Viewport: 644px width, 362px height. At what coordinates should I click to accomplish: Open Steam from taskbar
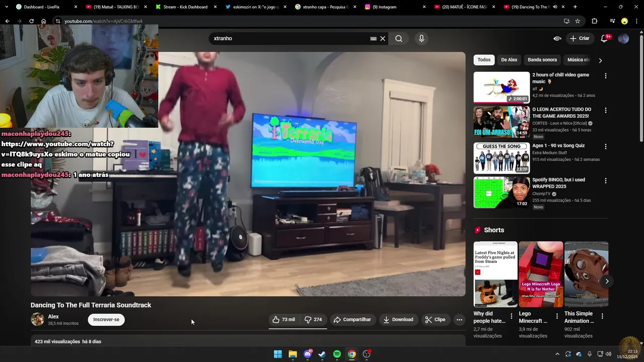[322, 354]
